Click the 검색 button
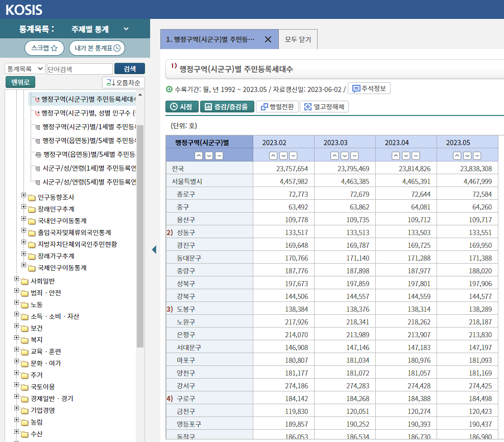Screen dimensions: 504x442 pos(130,69)
